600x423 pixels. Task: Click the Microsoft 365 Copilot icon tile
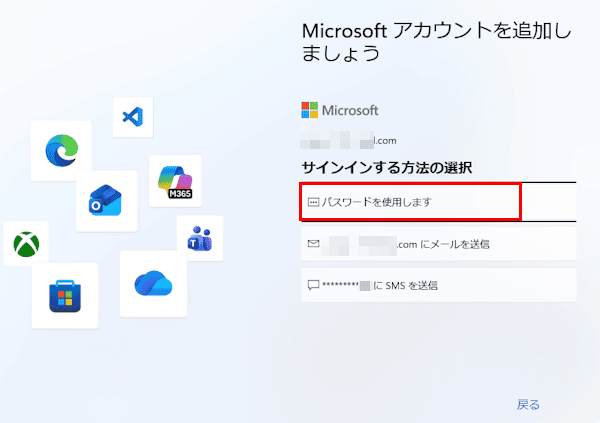175,181
